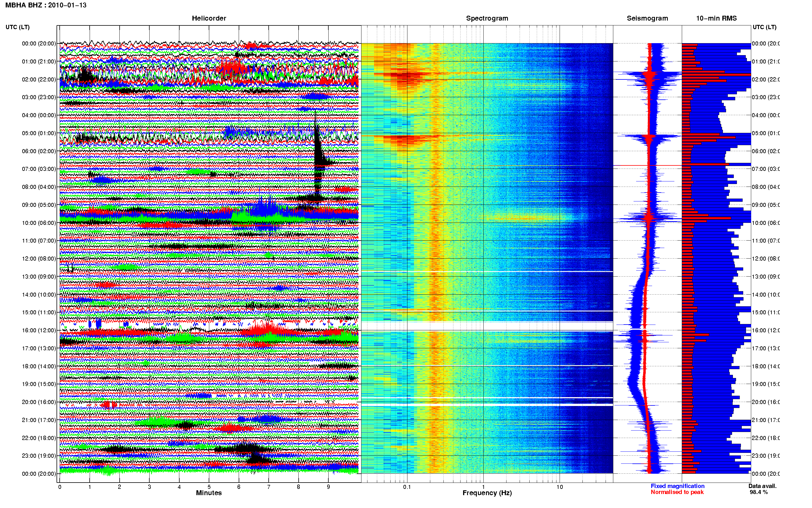Click the title text 'MBHA BHZ : 2010-01-13'

point(46,5)
